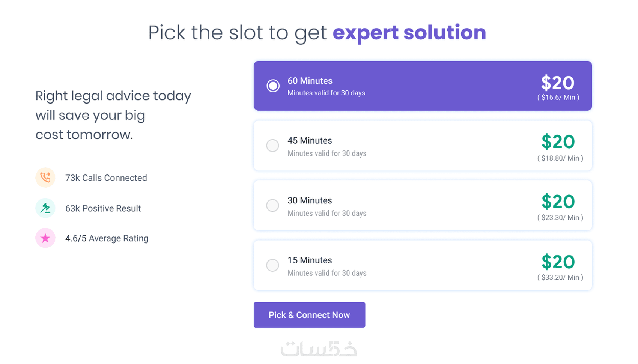Click the 45 Minutes plan title
This screenshot has width=638, height=364.
pos(310,141)
